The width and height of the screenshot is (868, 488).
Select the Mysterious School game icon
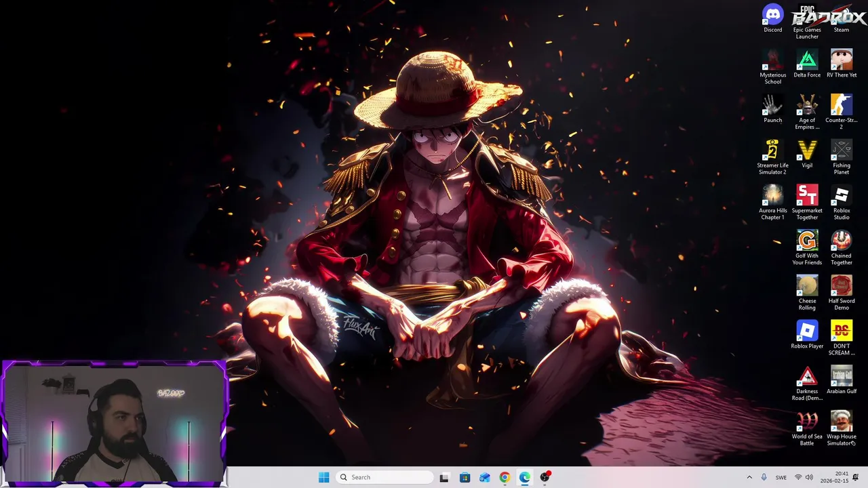click(x=772, y=66)
